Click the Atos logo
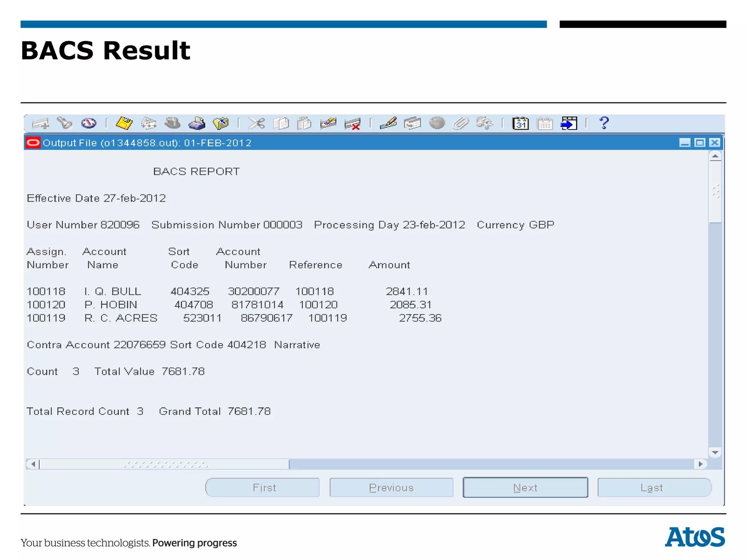 point(695,537)
